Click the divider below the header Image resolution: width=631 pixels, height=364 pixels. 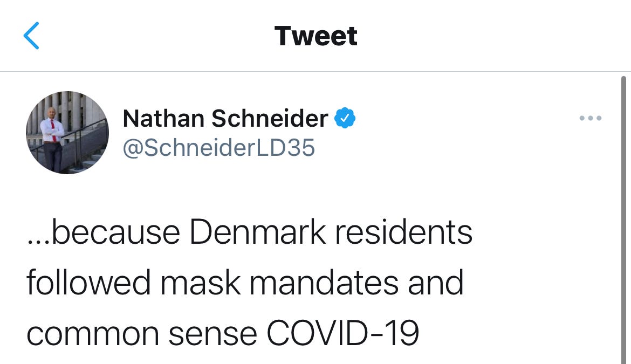point(315,70)
